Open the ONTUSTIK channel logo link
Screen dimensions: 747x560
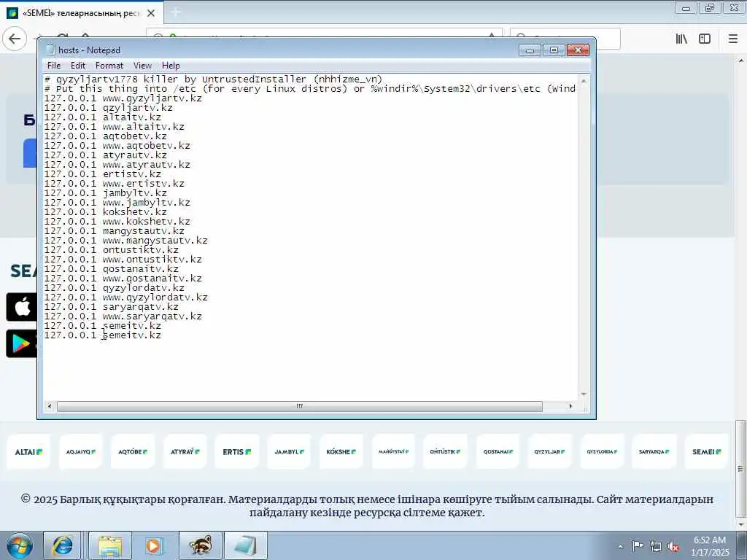(x=445, y=451)
